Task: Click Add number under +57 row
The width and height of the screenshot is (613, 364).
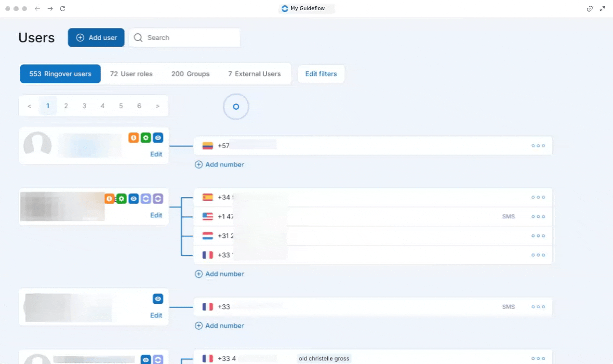Action: coord(219,165)
